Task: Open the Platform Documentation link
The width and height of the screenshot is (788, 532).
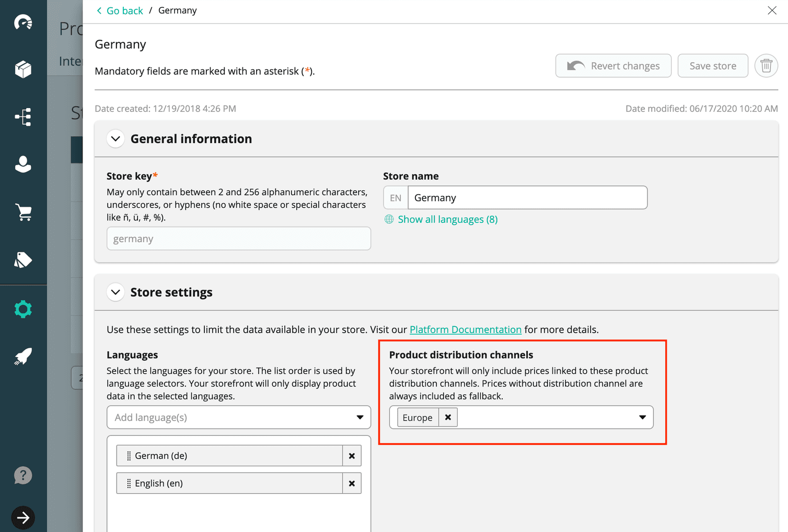Action: 465,329
